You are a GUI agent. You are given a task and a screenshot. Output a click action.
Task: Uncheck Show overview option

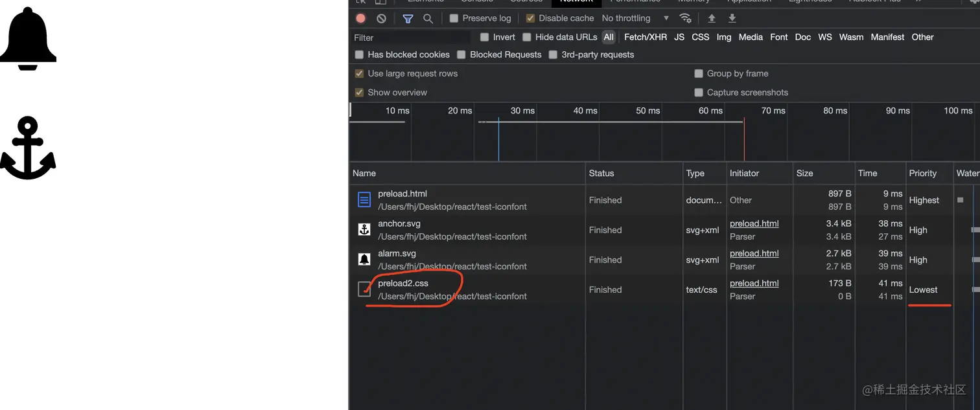[359, 92]
